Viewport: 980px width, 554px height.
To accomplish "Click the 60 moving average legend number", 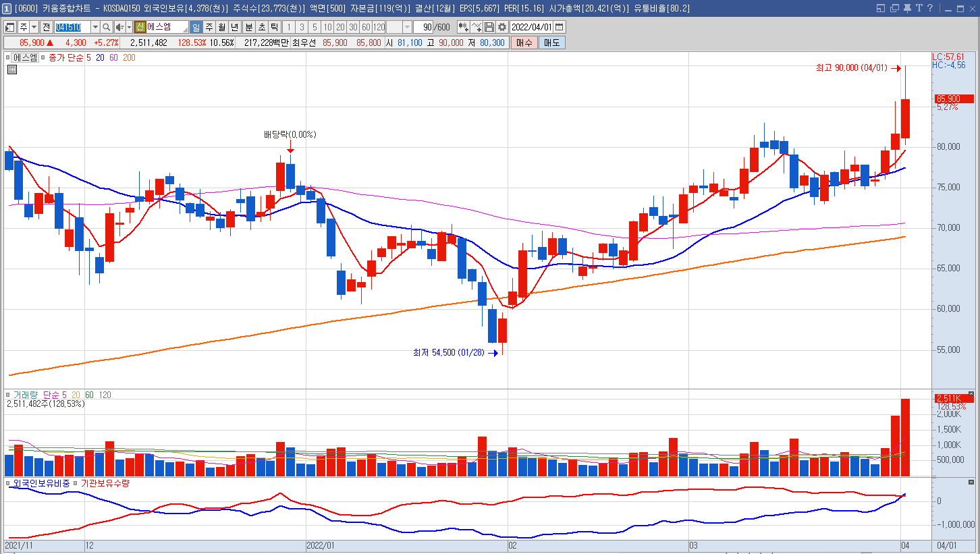I will (113, 57).
